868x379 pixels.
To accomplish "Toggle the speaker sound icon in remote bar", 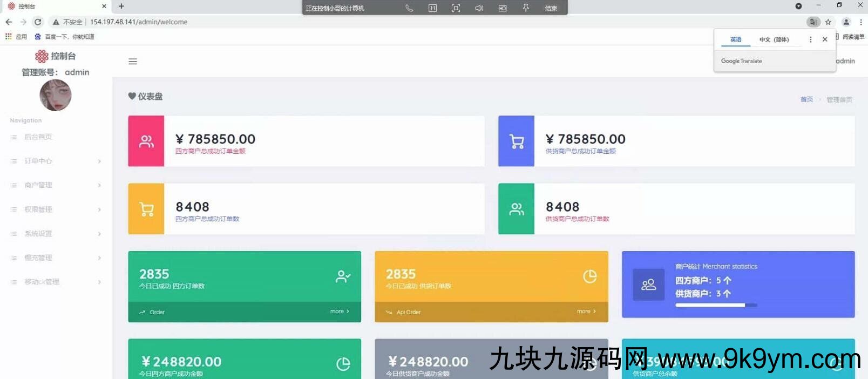I will (479, 8).
